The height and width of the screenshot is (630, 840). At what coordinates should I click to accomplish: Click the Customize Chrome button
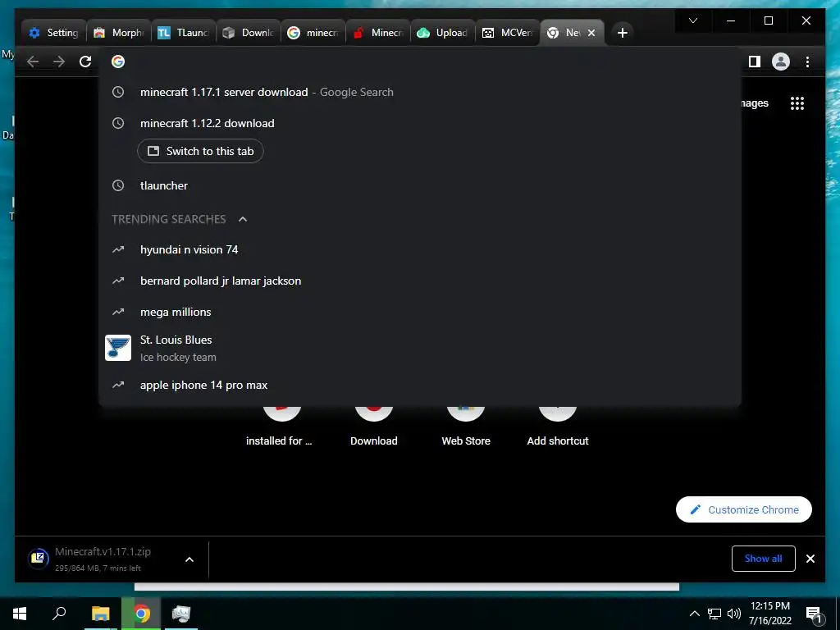click(743, 509)
